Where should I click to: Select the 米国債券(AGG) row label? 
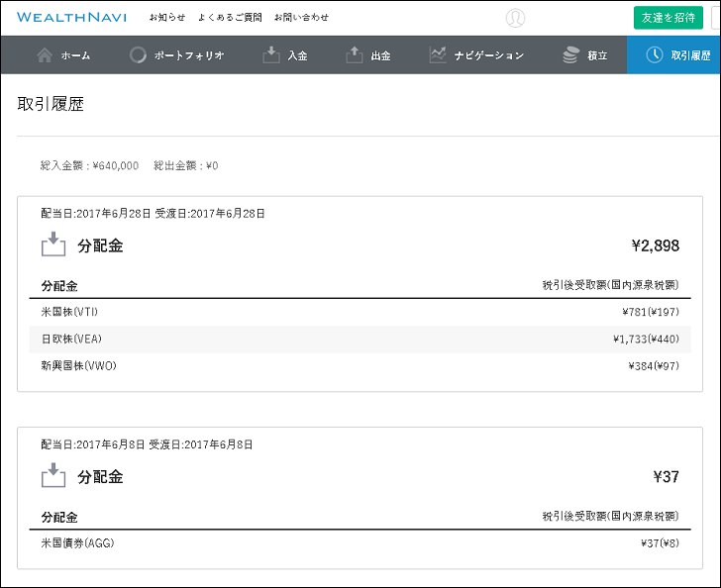coord(77,542)
